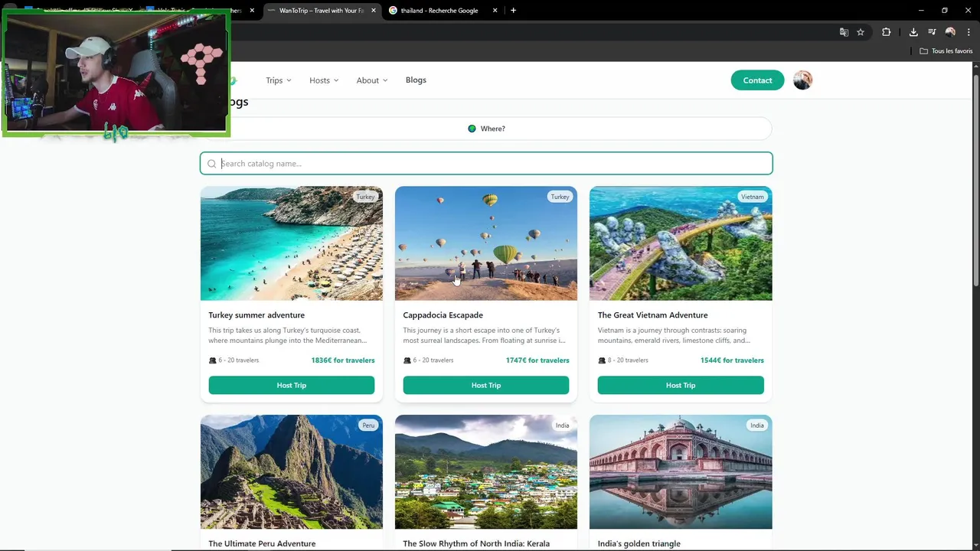Open a new browser tab
The width and height of the screenshot is (980, 551).
pos(513,11)
